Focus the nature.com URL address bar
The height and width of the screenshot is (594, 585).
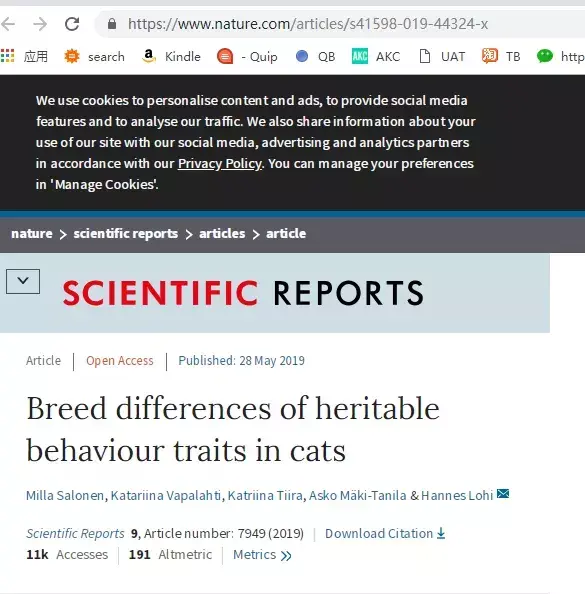pos(308,24)
